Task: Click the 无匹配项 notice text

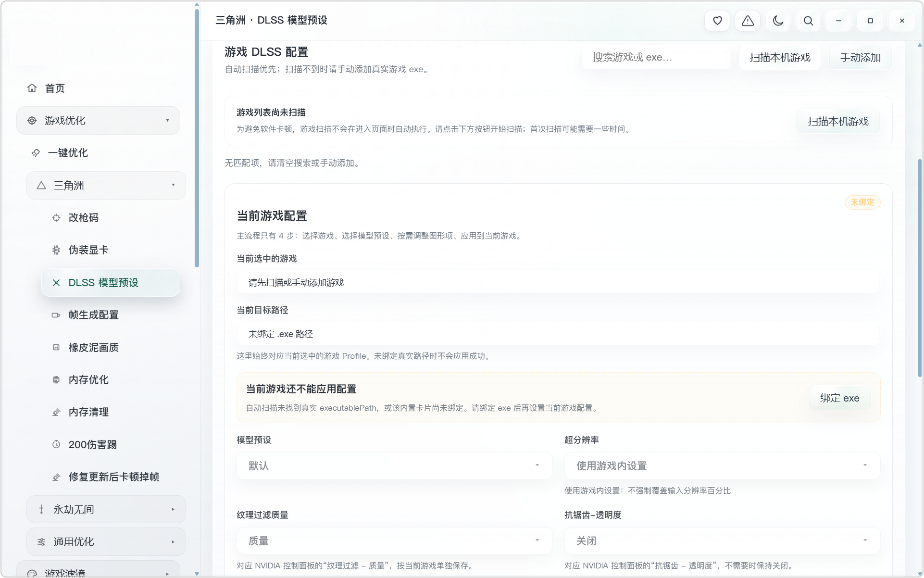Action: pyautogui.click(x=294, y=163)
